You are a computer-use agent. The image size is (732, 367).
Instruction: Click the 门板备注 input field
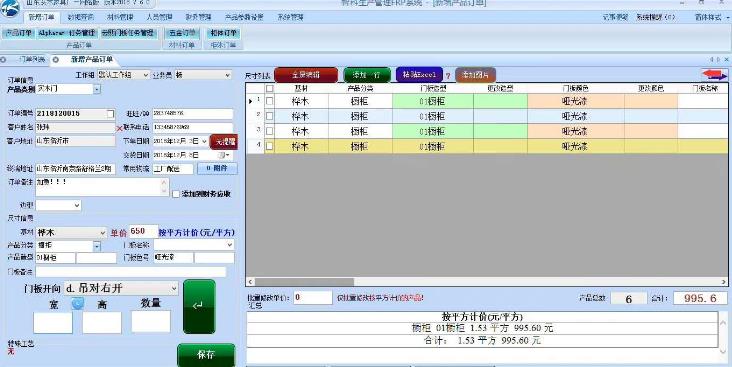pos(131,271)
